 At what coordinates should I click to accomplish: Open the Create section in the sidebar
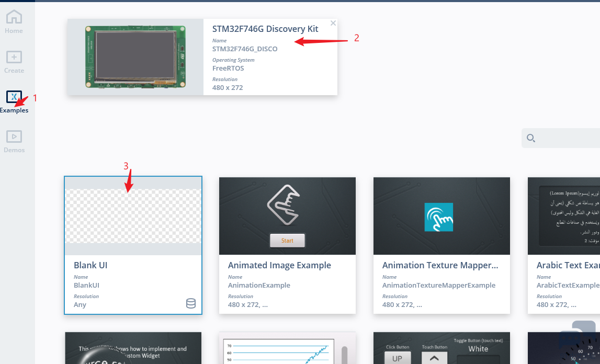14,62
